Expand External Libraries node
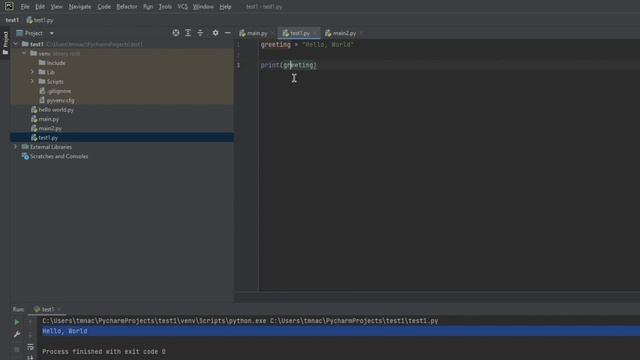The width and height of the screenshot is (640, 360). [x=16, y=147]
